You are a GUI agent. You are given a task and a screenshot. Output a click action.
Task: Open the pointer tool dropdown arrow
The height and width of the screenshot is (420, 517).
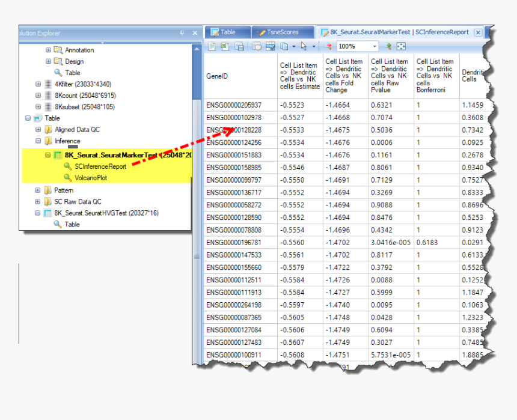[x=314, y=46]
